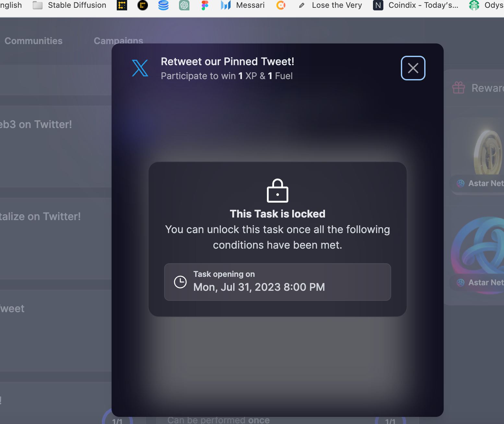This screenshot has height=424, width=504.
Task: Open the Figma bookmark icon
Action: [x=205, y=5]
